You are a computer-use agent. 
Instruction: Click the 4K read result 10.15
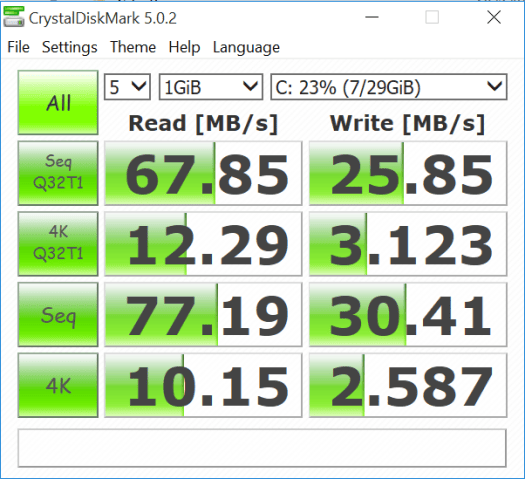203,385
